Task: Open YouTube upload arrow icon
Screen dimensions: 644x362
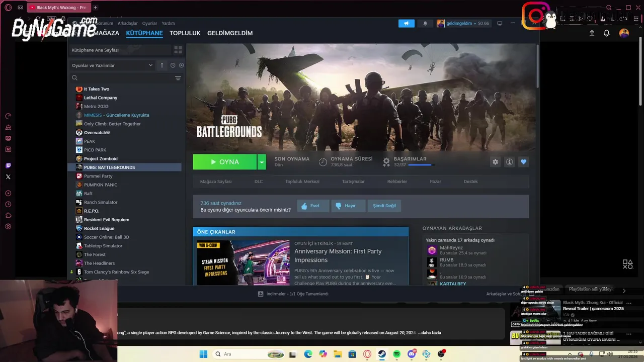Action: point(592,33)
